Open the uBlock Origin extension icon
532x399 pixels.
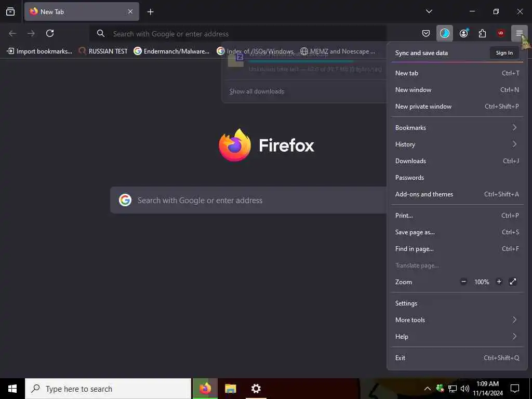tap(500, 33)
